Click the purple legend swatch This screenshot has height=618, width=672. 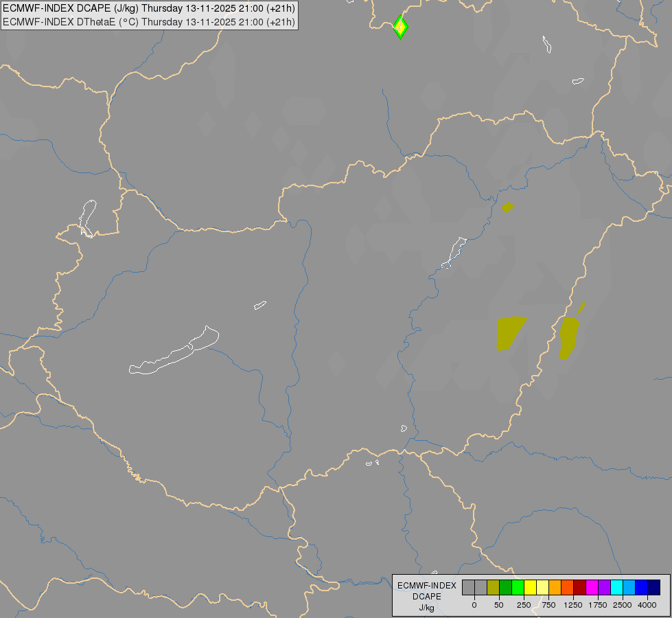click(604, 588)
